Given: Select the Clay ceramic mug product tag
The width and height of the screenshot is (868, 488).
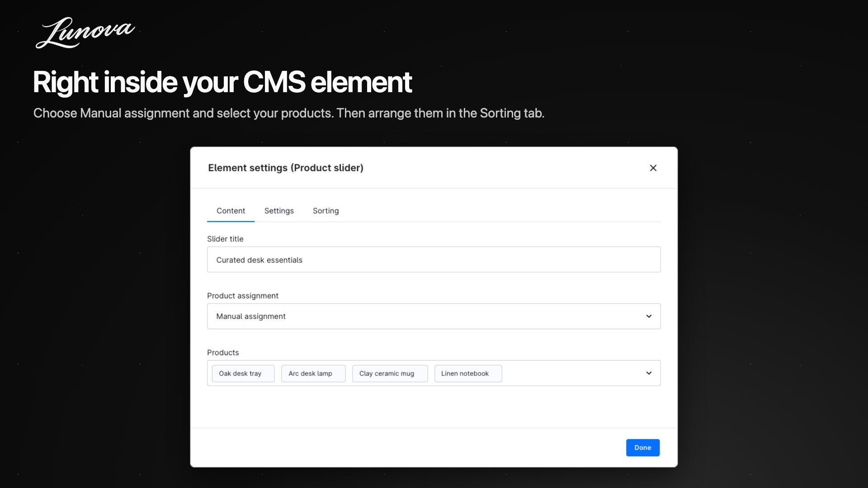Looking at the screenshot, I should click(x=390, y=374).
